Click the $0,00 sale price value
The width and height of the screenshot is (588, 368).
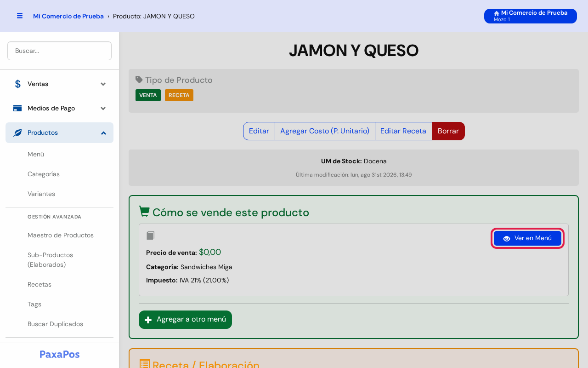[x=210, y=252]
